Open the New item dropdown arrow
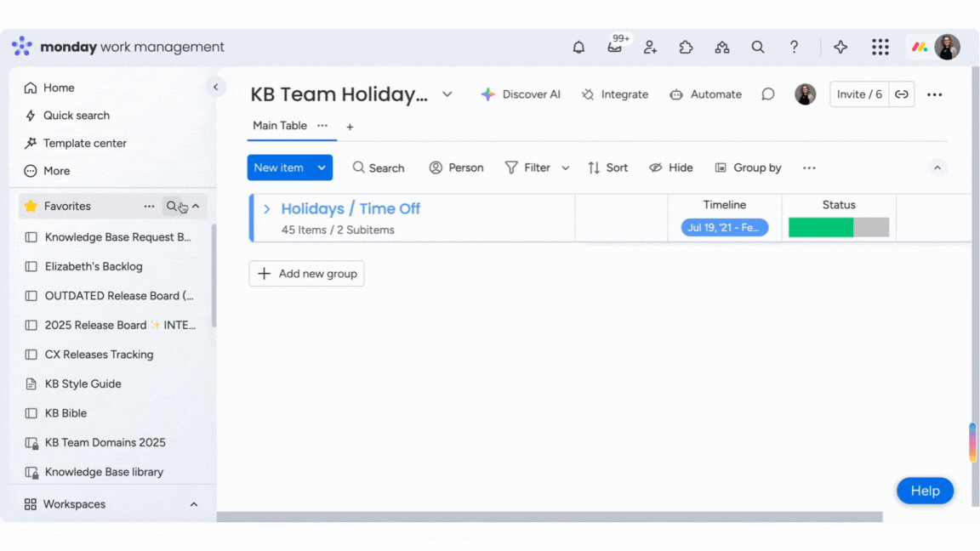The height and width of the screenshot is (551, 980). 322,168
